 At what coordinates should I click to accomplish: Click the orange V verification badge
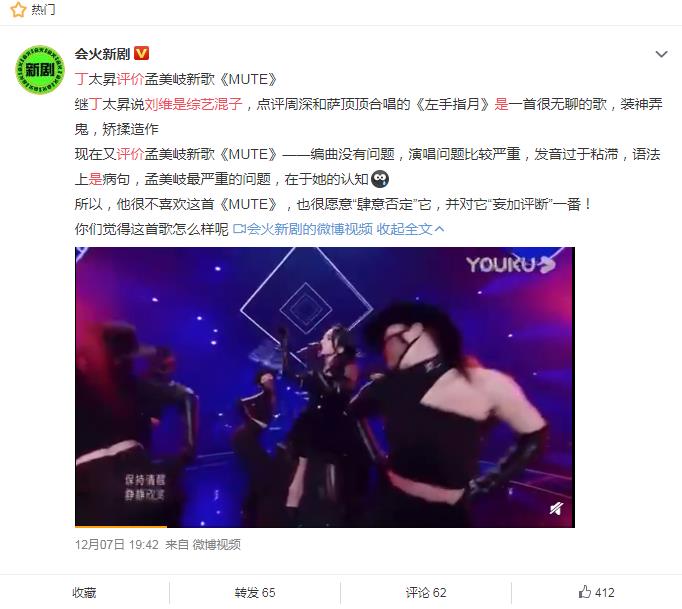coord(141,54)
